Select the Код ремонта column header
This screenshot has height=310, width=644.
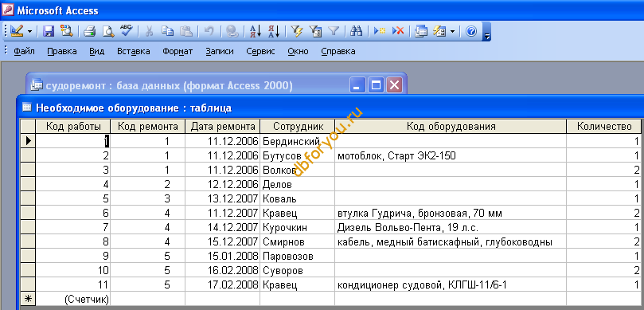pyautogui.click(x=148, y=126)
